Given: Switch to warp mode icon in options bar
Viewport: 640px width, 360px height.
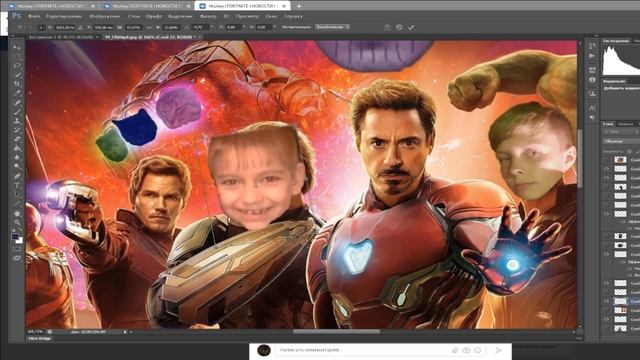Looking at the screenshot, I should pos(387,27).
